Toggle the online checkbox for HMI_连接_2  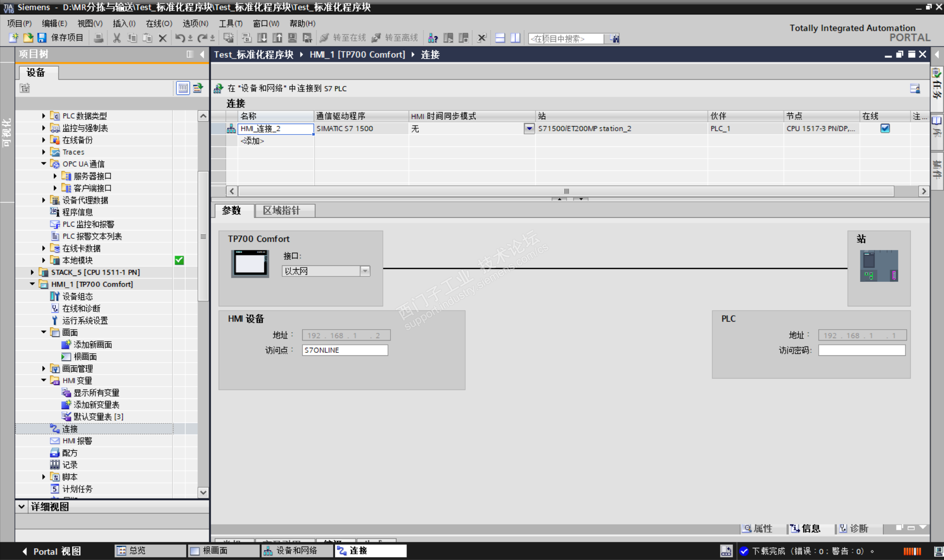[885, 128]
